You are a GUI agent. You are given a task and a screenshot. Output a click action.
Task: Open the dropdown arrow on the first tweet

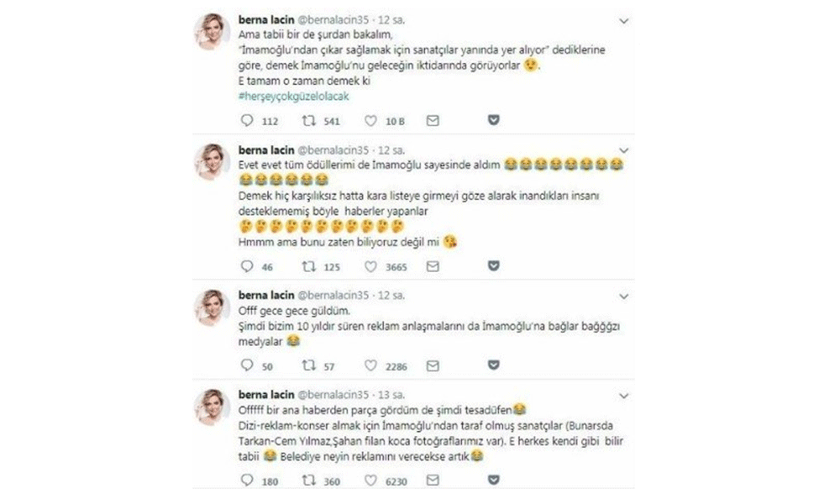click(x=623, y=21)
